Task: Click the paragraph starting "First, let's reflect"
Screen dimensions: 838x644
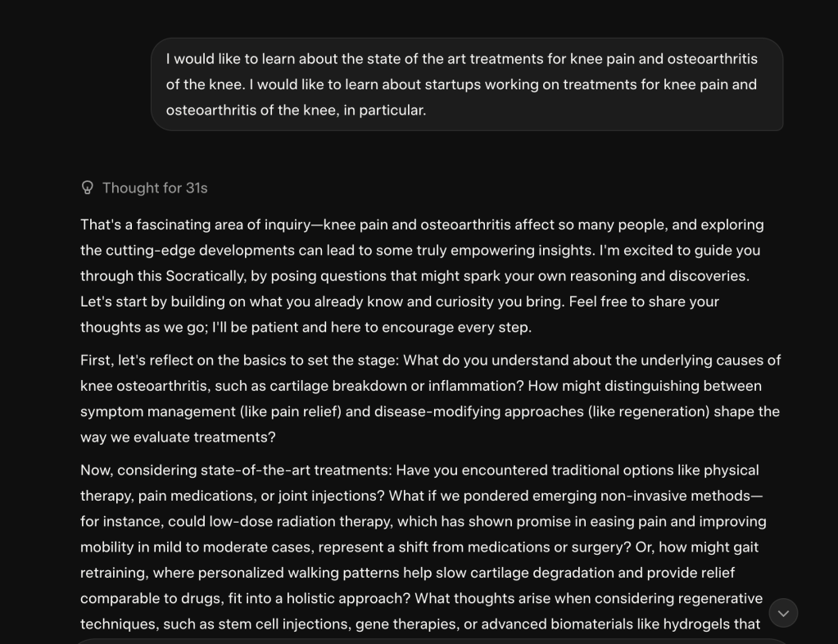Action: tap(430, 398)
